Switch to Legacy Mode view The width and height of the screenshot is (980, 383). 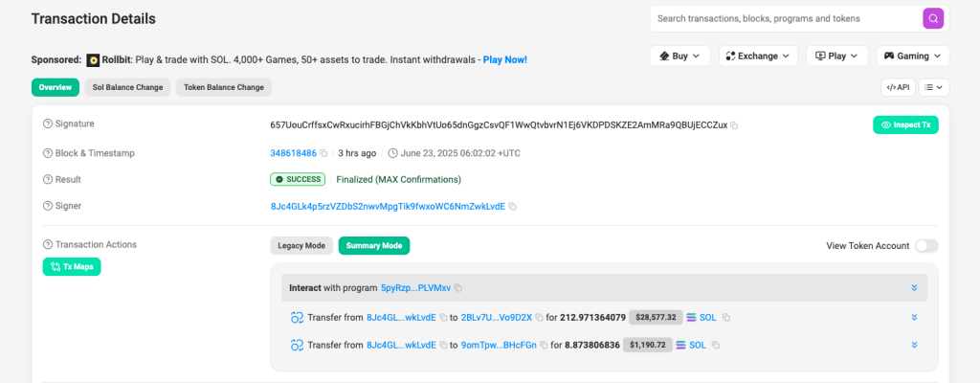point(301,246)
